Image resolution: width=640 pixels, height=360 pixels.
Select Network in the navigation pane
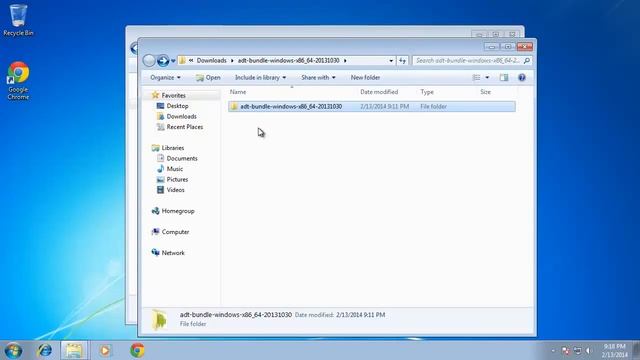click(173, 253)
